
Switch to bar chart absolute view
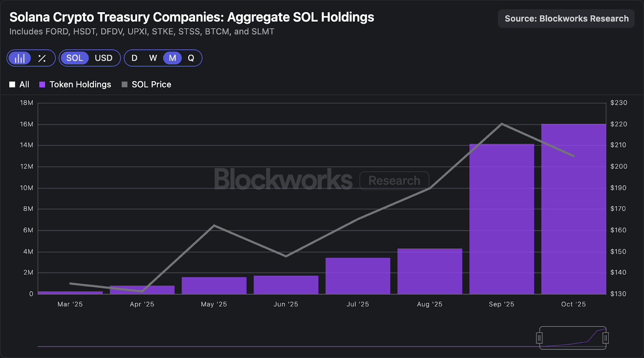click(20, 58)
